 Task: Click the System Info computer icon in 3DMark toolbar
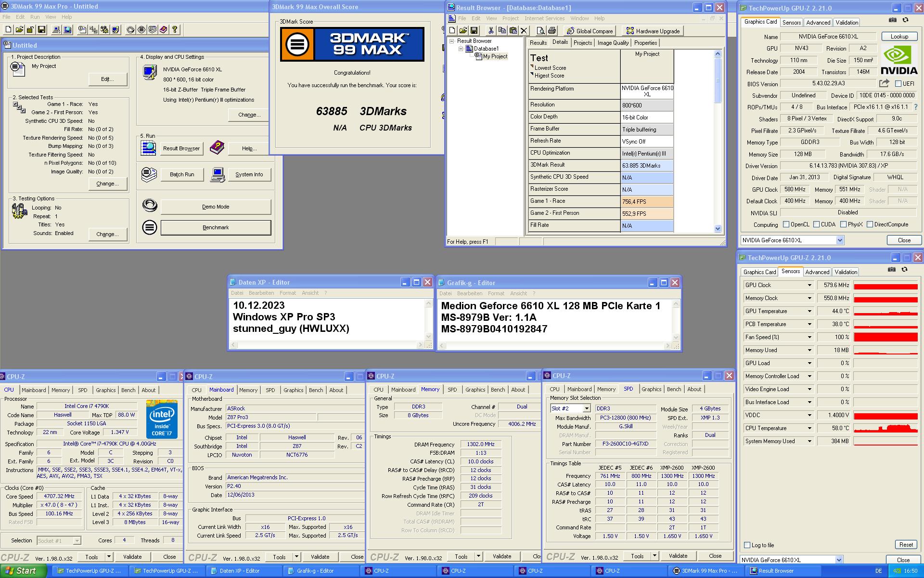(x=56, y=30)
